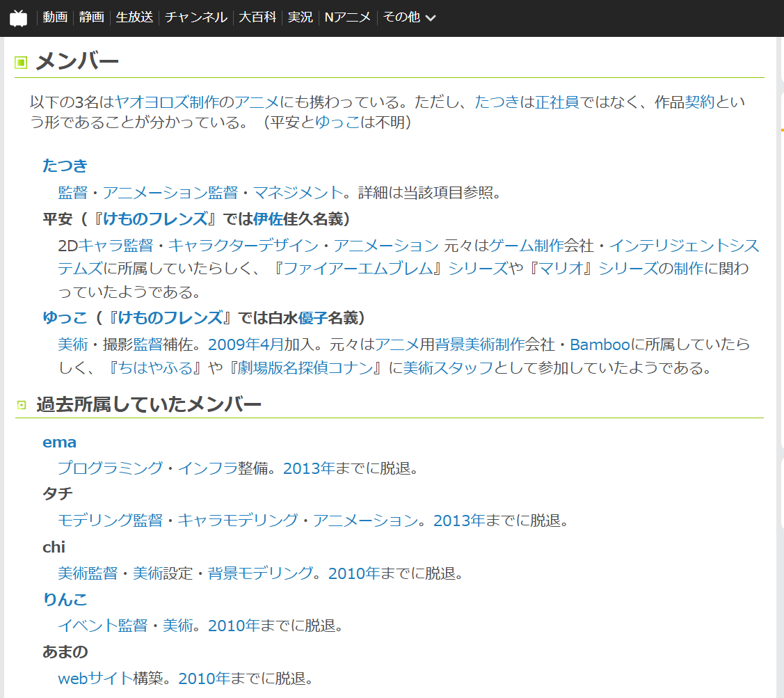
Task: Click the green メンバー heading icon
Action: coord(21,63)
